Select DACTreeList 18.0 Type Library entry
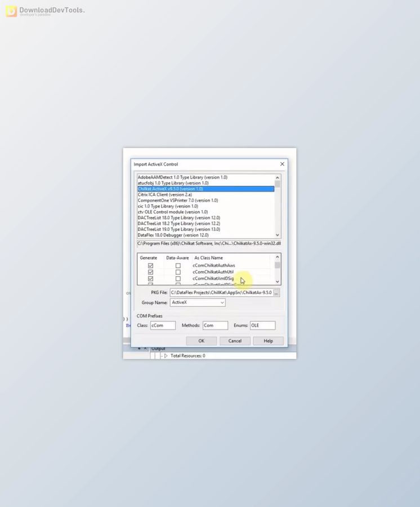Screen dimensions: 420x507 coord(206,218)
